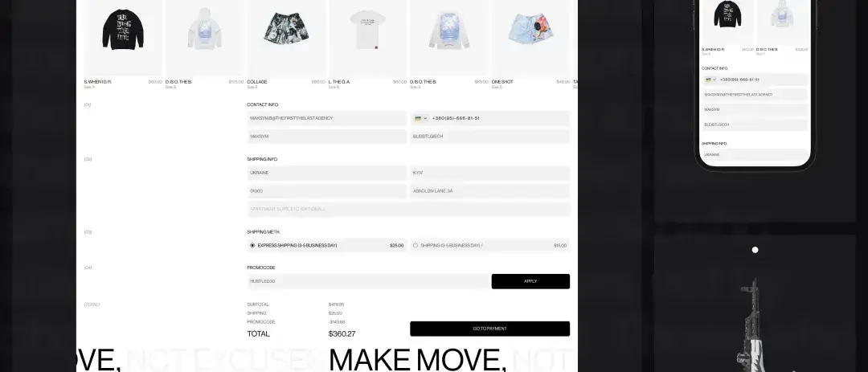Click the white dot above the rifle image
Viewport: 868px width, 372px height.
(755, 250)
